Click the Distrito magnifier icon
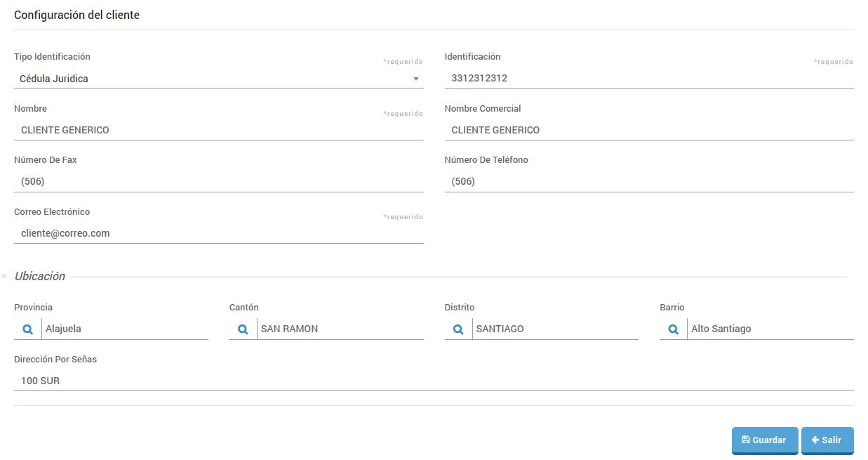This screenshot has height=460, width=868. pos(458,329)
